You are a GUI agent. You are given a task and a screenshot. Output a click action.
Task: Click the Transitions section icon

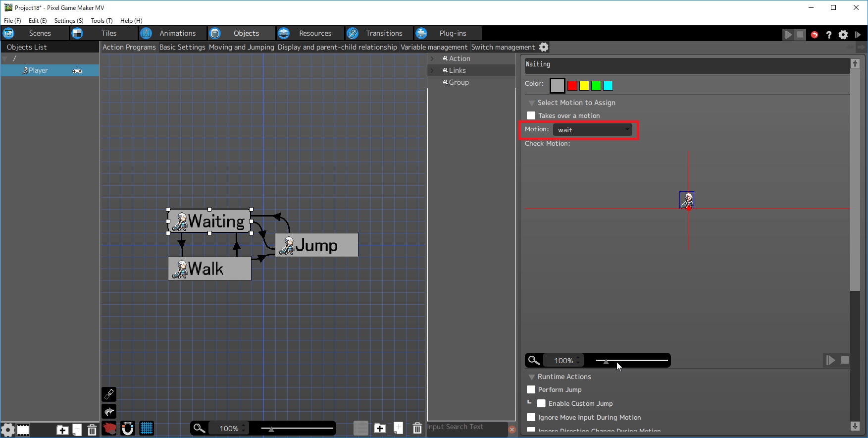(x=353, y=33)
